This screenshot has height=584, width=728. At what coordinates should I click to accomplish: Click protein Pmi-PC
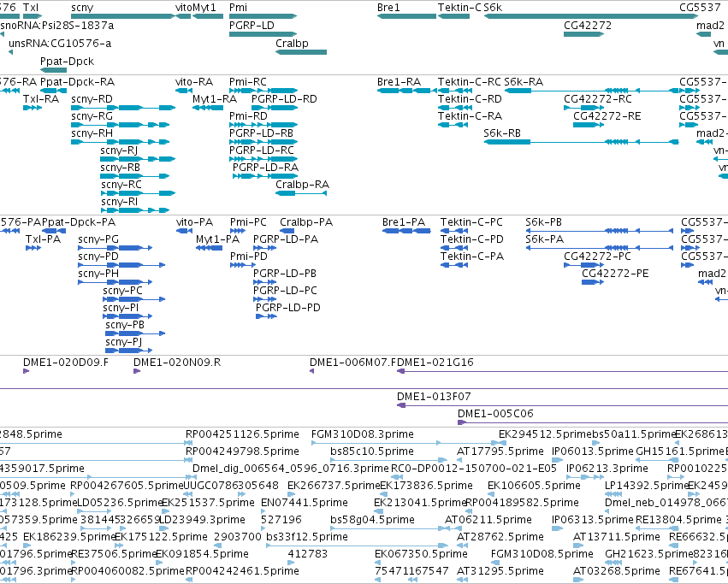click(x=238, y=231)
